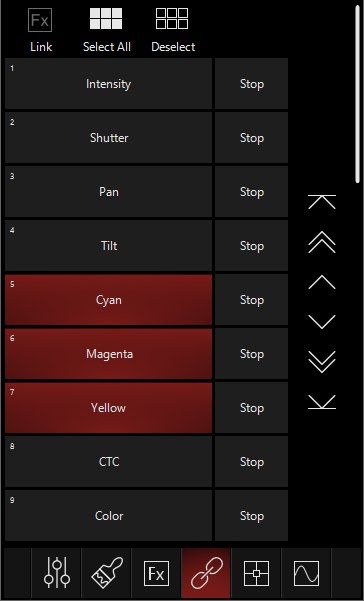The image size is (364, 601).
Task: Select the chain link tab
Action: pyautogui.click(x=206, y=573)
